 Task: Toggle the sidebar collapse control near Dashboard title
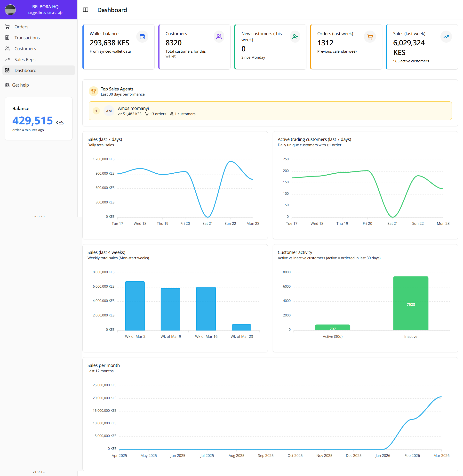[x=86, y=10]
